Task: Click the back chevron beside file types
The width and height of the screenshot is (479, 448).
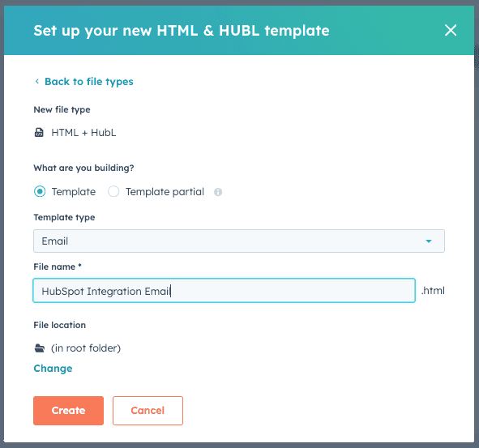Action: pyautogui.click(x=37, y=81)
